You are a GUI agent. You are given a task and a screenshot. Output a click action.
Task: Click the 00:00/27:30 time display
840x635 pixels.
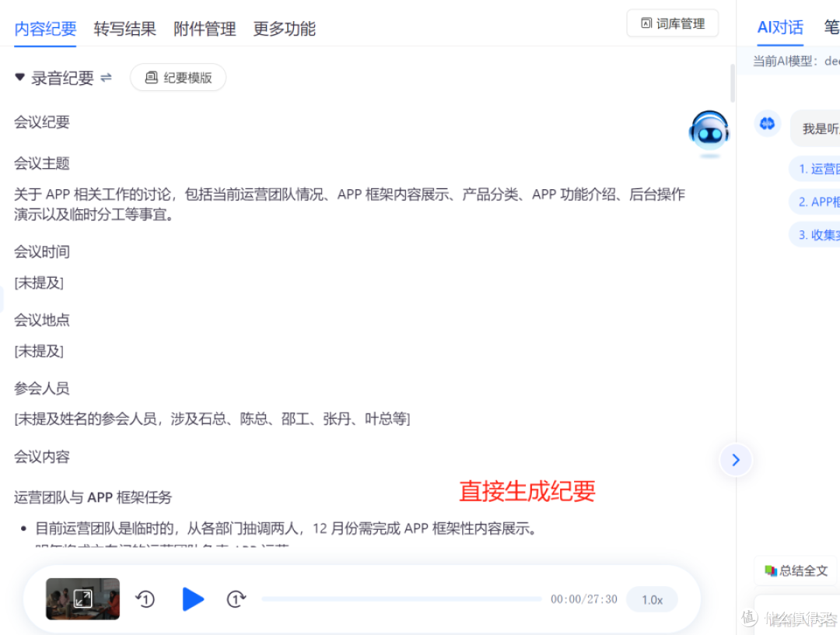pos(584,600)
